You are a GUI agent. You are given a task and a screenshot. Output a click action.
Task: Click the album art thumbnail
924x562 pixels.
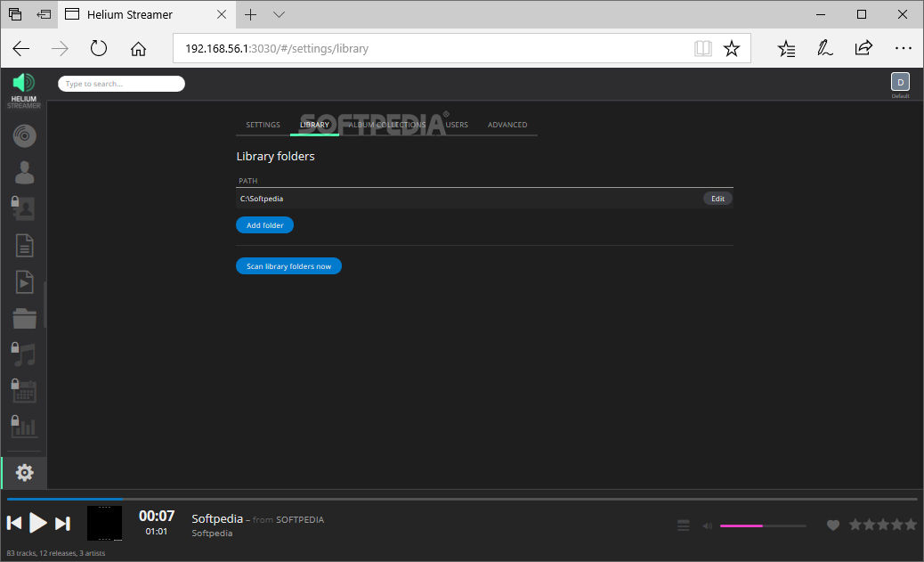104,523
